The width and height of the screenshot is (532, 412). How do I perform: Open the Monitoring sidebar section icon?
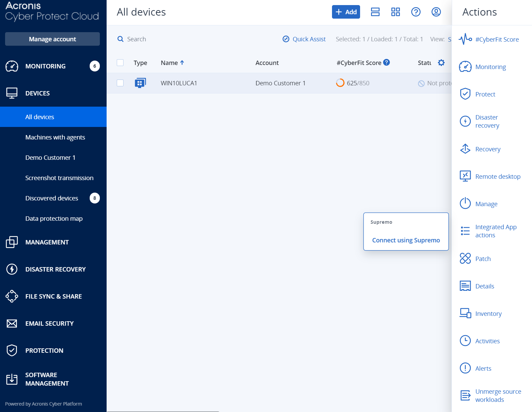[x=12, y=66]
